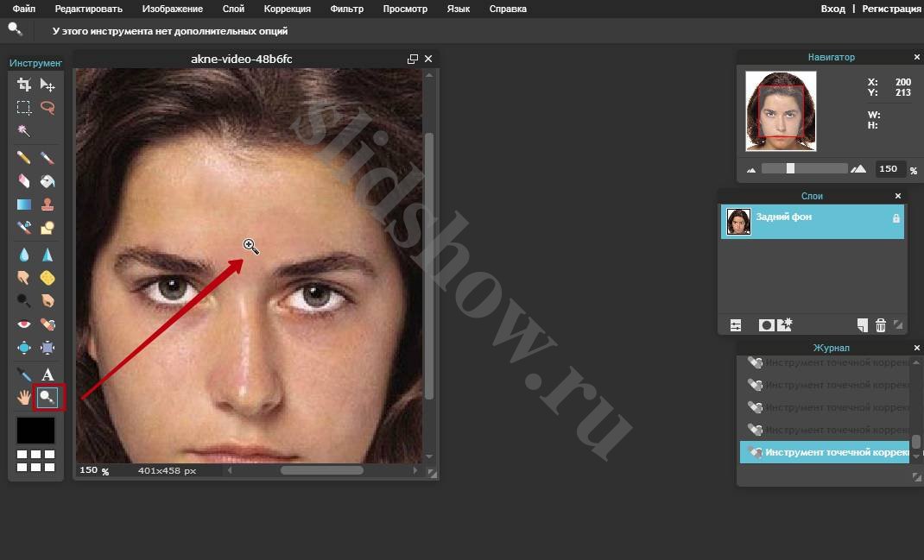Select the Drawing shapes tool
Screen dimensions: 924x560
pos(47,227)
